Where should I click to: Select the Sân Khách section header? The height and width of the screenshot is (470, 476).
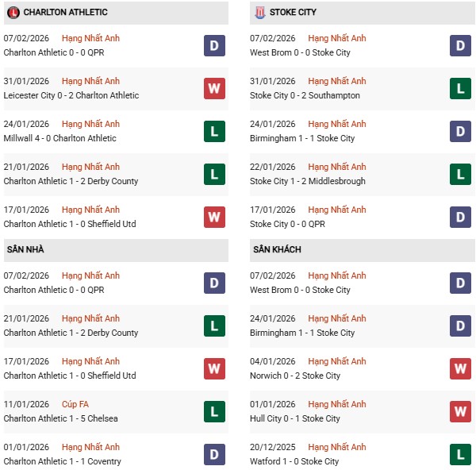click(277, 249)
